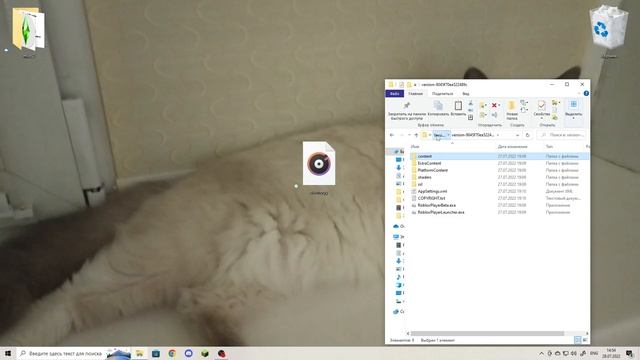The height and width of the screenshot is (360, 640).
Task: Expand the address bar history dropdown
Action: [x=518, y=135]
